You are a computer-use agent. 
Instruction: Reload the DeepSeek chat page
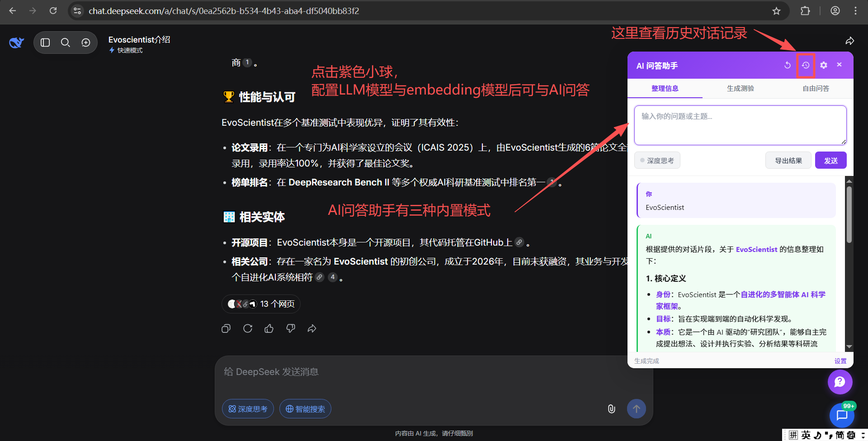[53, 11]
